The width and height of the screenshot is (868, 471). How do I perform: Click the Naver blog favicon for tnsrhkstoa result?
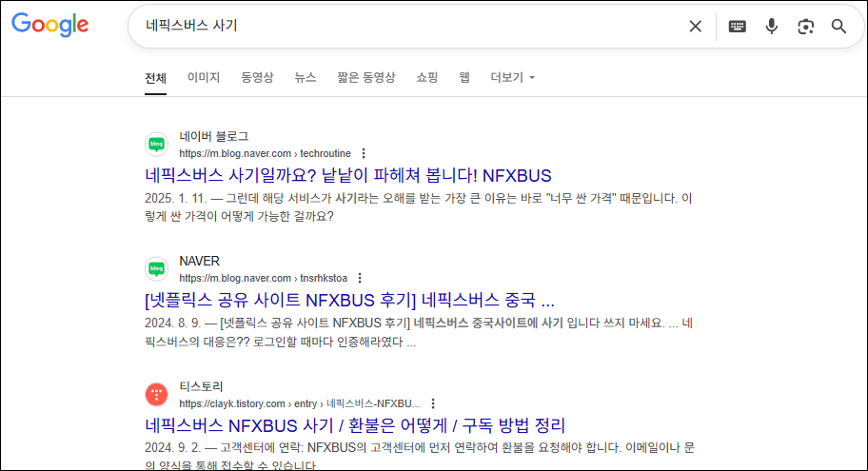coord(157,269)
